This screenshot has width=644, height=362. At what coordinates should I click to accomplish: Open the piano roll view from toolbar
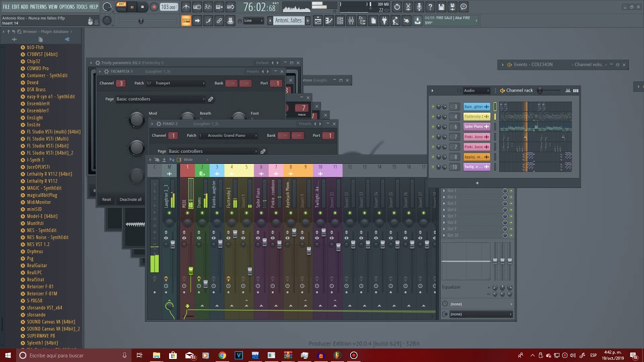click(329, 21)
